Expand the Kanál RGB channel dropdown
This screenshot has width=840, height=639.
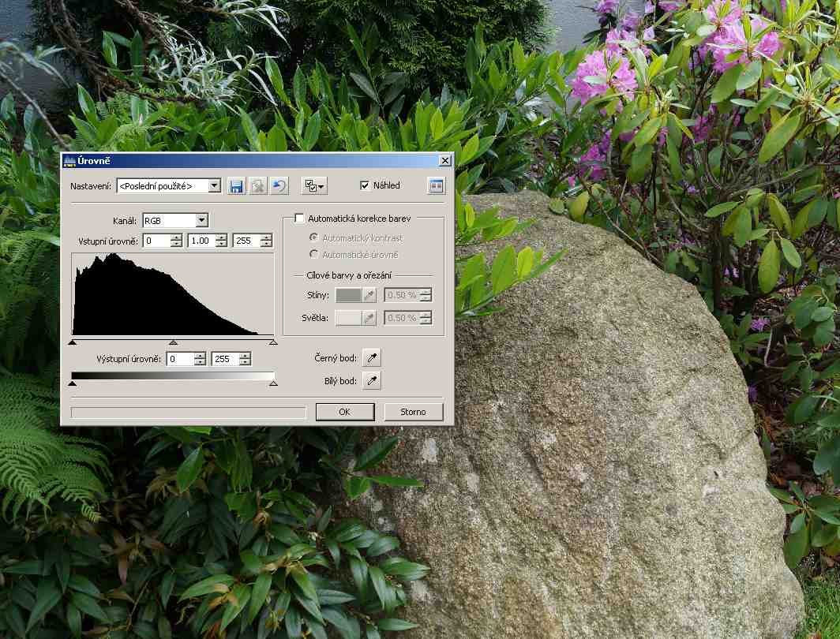click(x=201, y=221)
